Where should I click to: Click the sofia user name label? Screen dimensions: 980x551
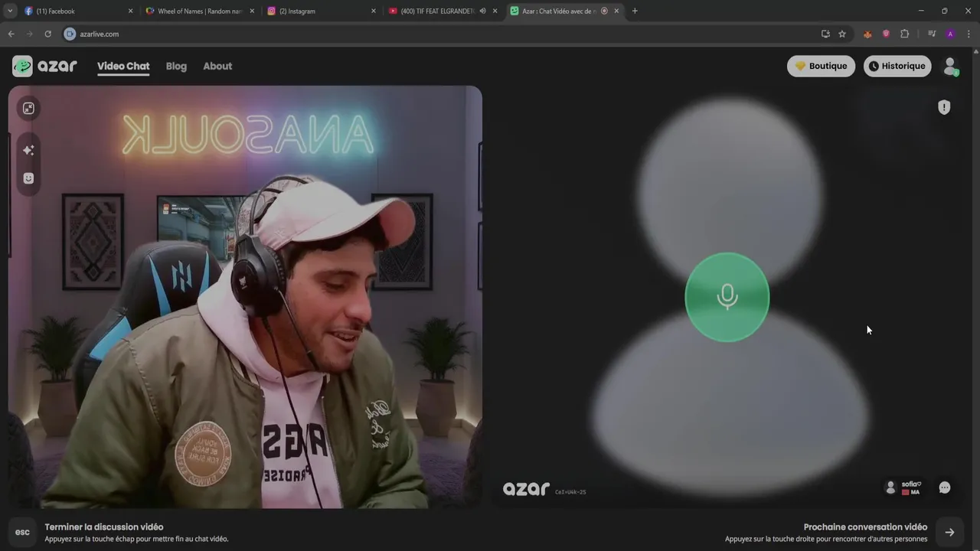(x=911, y=484)
